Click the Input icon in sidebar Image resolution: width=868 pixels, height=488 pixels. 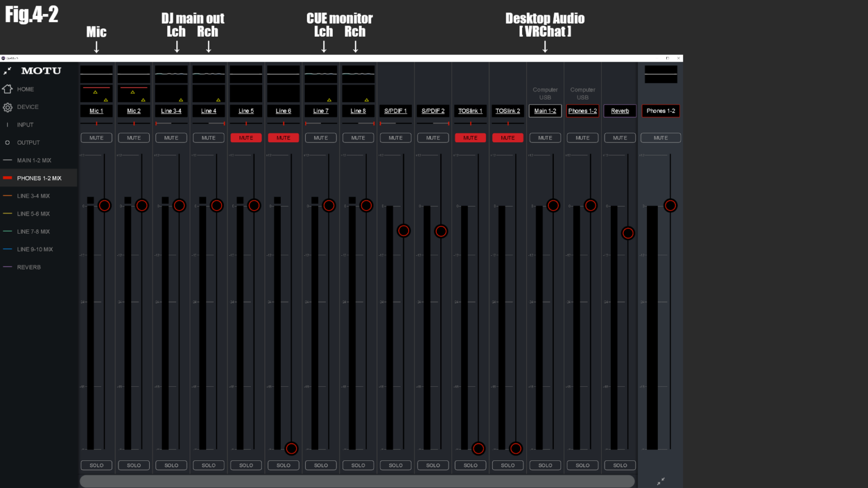tap(7, 125)
